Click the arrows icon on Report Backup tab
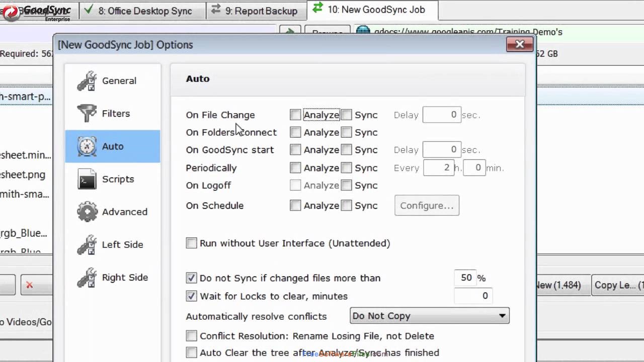This screenshot has height=362, width=644. [216, 10]
